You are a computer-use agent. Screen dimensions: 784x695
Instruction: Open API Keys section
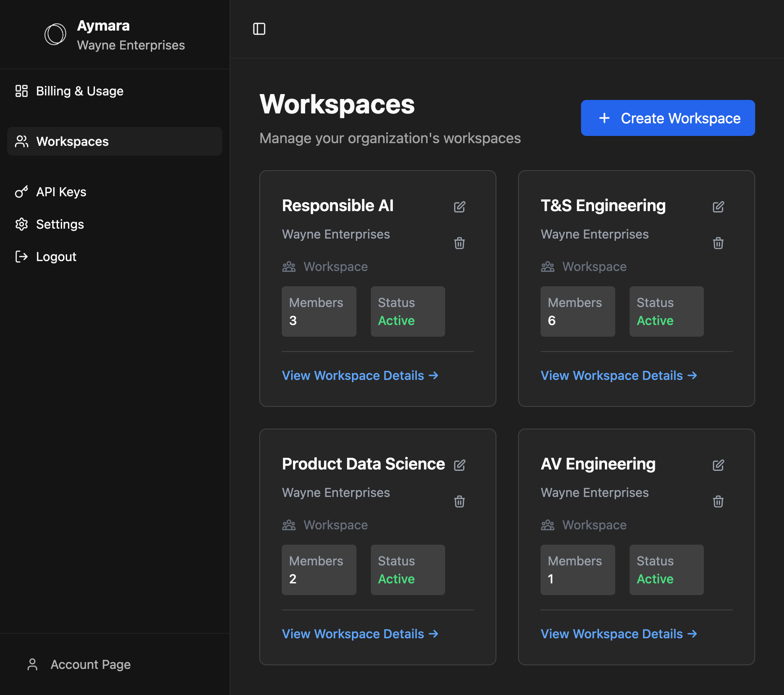(115, 192)
